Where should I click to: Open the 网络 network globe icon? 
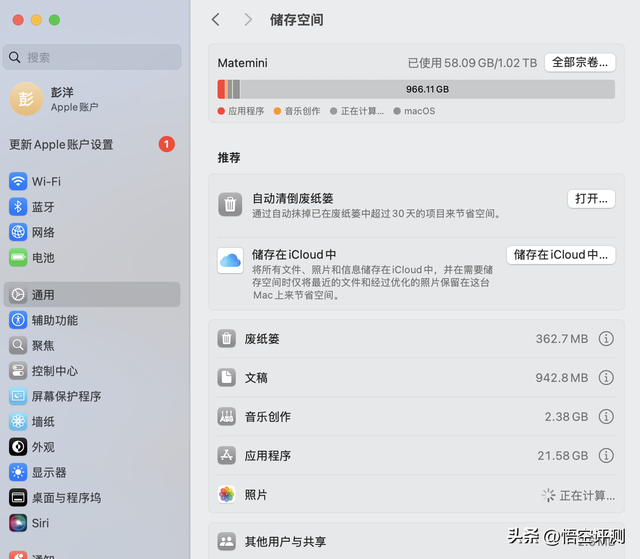click(x=18, y=232)
